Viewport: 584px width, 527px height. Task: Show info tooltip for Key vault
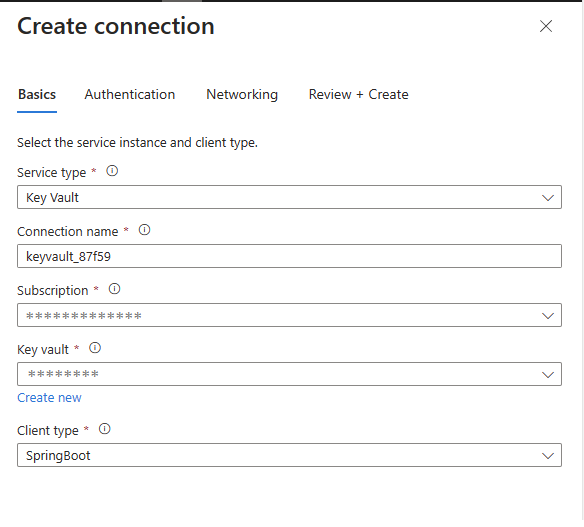pyautogui.click(x=95, y=348)
